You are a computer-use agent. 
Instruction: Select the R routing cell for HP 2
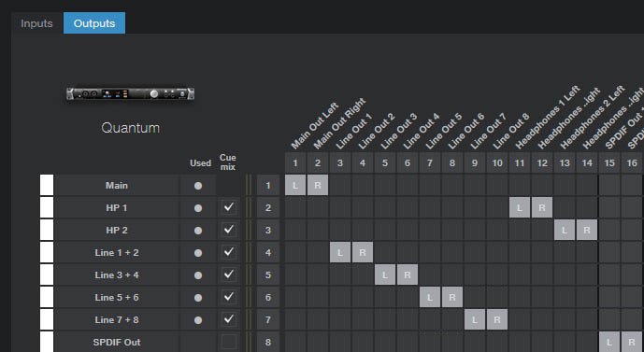(x=586, y=230)
